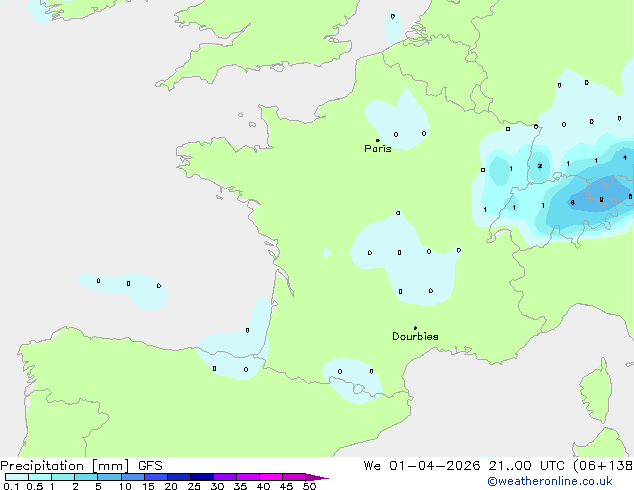Pick the 0.1–0.5 mm legend color swatch
This screenshot has width=634, height=490.
17,477
